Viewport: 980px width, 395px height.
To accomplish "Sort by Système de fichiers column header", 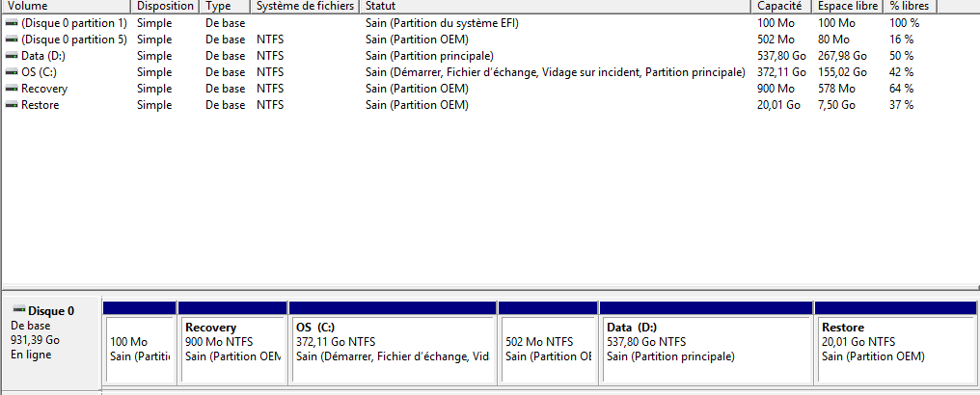I will [x=305, y=6].
